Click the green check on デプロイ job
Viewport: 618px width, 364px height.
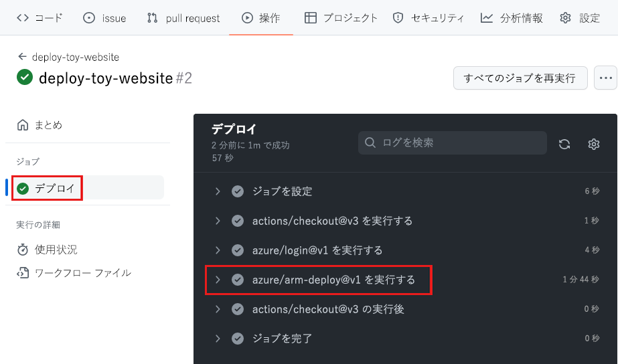(x=23, y=188)
